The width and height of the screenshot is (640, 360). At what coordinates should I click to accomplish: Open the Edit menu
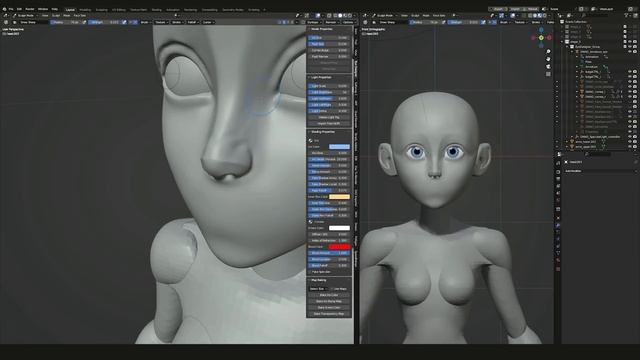(x=19, y=9)
